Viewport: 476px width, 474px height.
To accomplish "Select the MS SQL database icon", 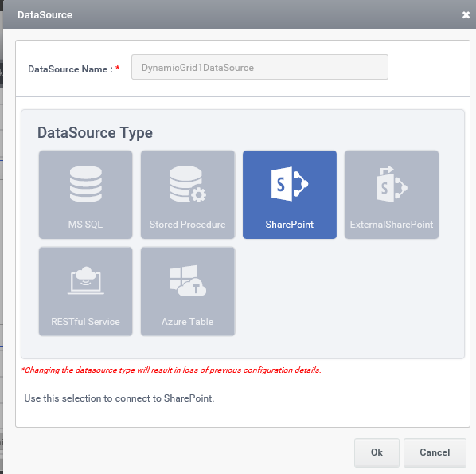I will click(x=86, y=184).
